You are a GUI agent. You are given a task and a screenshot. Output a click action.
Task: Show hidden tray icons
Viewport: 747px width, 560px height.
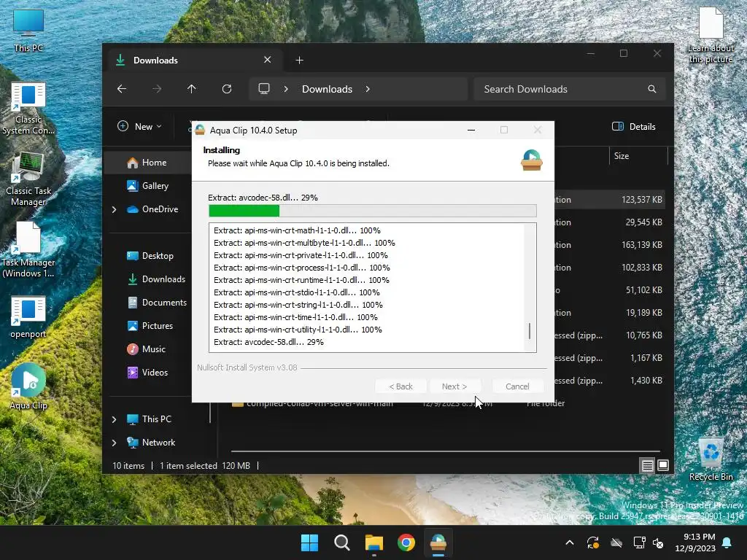tap(569, 542)
